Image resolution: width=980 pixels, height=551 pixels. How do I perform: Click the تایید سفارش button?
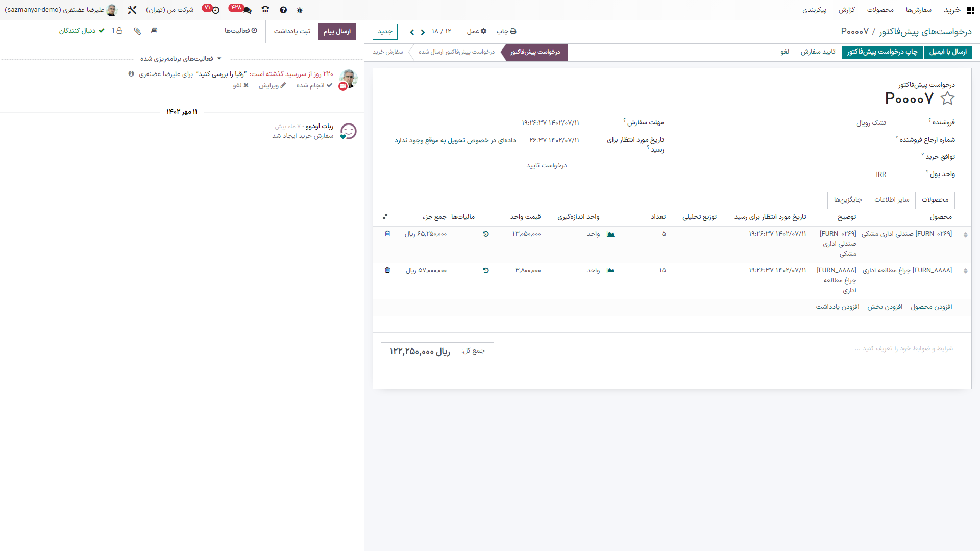(818, 52)
